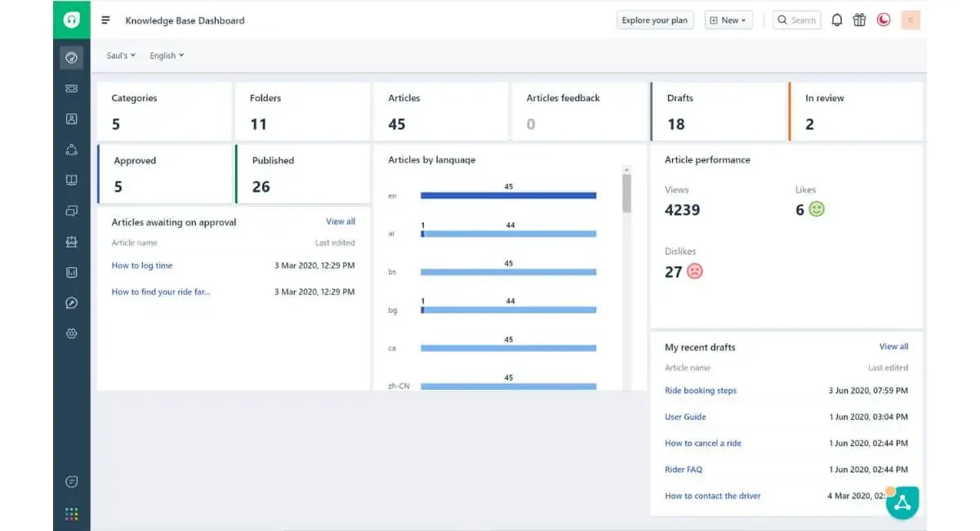Screen dimensions: 980x531
Task: Open the app switcher grid icon
Action: [72, 514]
